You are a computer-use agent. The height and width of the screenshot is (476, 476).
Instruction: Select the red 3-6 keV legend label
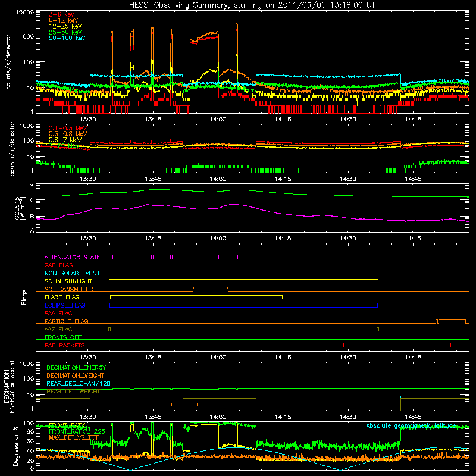(61, 14)
